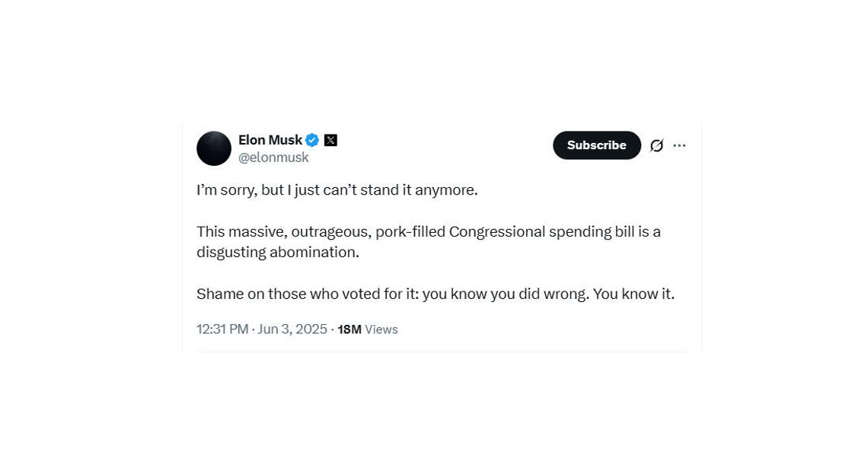
Task: Click the final sentence "You know it."
Action: click(x=633, y=294)
